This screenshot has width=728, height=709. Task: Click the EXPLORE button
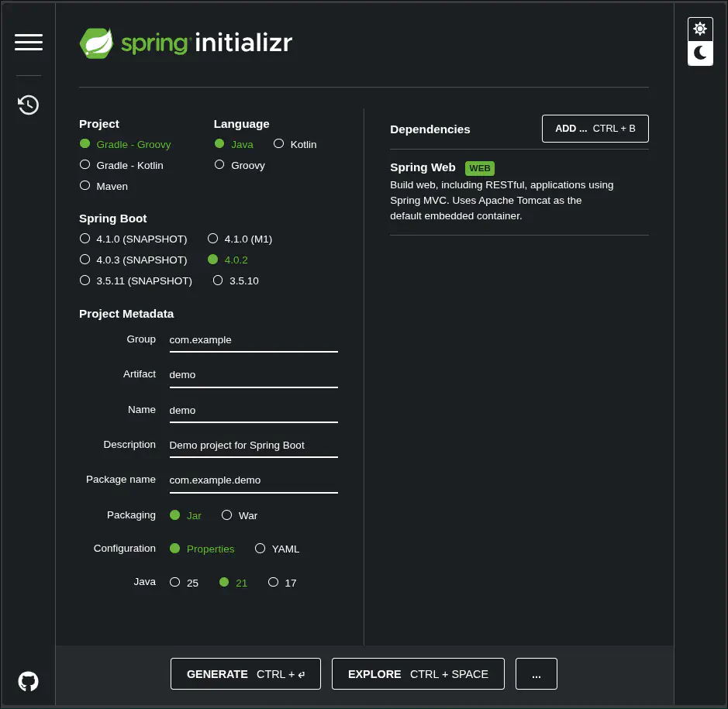(418, 673)
